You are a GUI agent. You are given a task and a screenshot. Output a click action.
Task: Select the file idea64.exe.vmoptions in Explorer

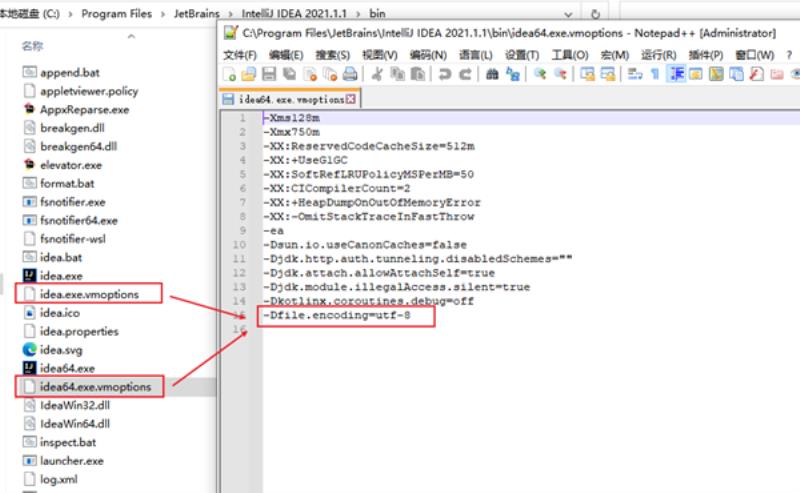pyautogui.click(x=95, y=387)
